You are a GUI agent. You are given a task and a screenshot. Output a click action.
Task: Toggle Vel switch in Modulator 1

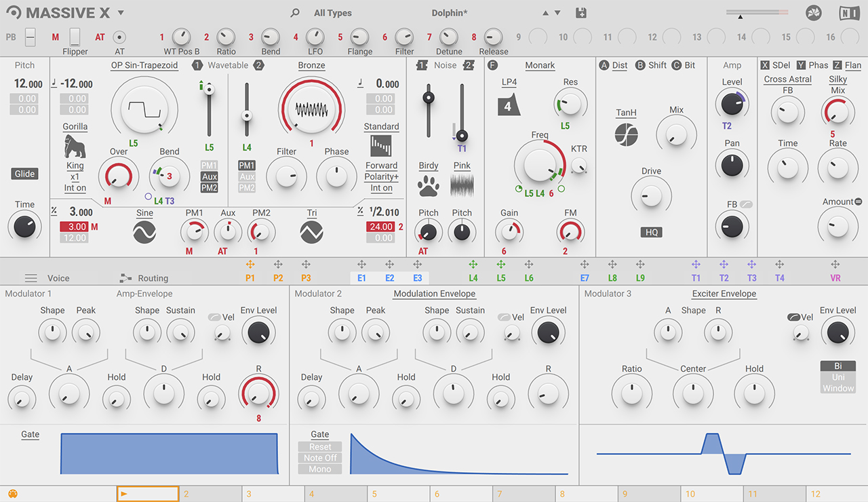click(214, 317)
